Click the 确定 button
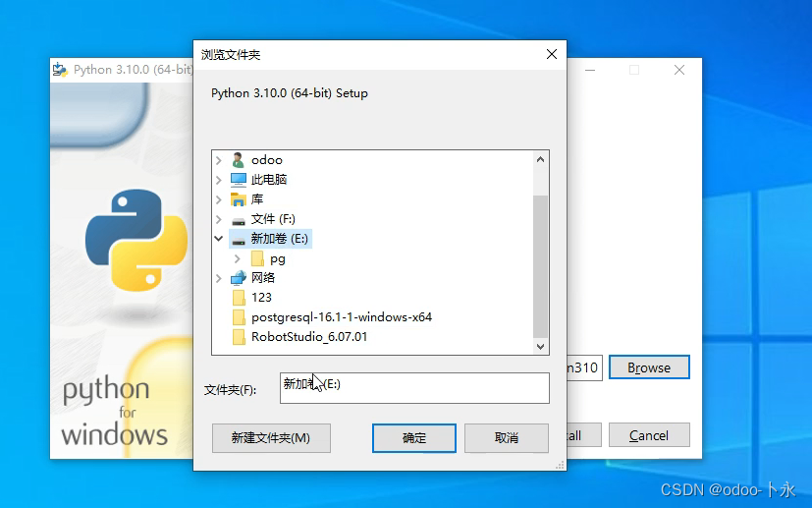Viewport: 812px width, 508px height. (414, 438)
